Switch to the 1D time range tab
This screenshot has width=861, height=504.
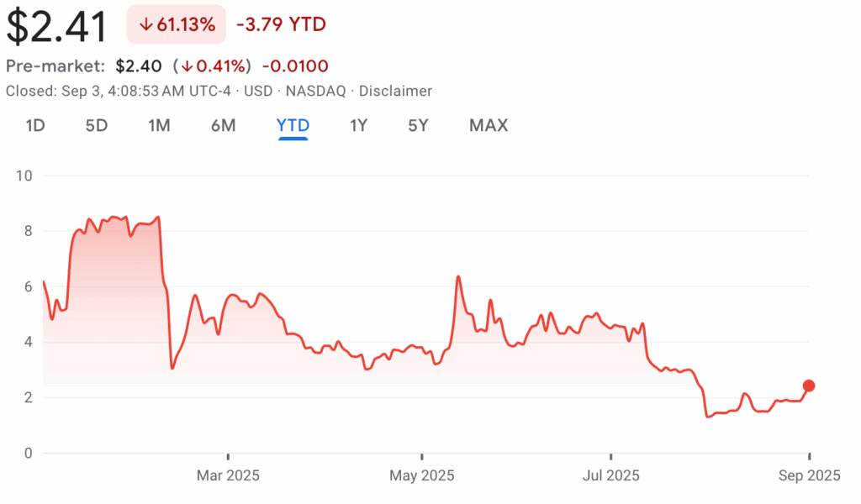point(35,126)
